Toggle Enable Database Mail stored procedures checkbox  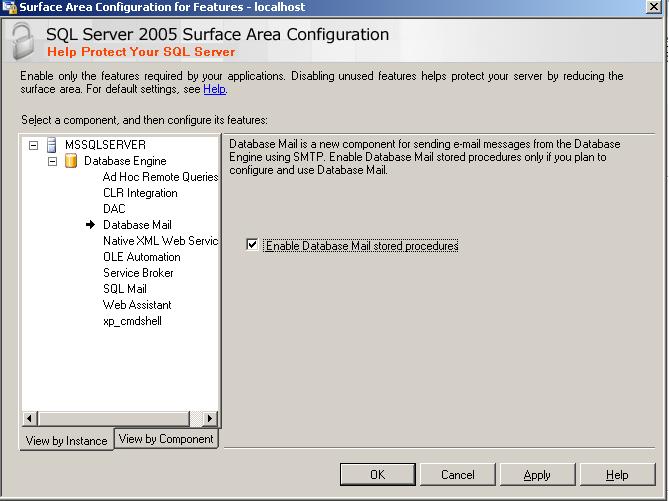tap(252, 245)
